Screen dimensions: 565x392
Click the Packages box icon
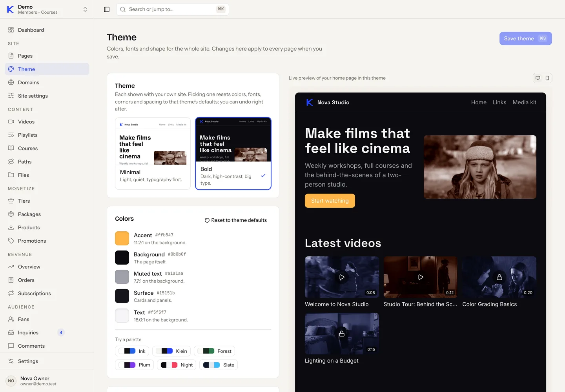11,214
